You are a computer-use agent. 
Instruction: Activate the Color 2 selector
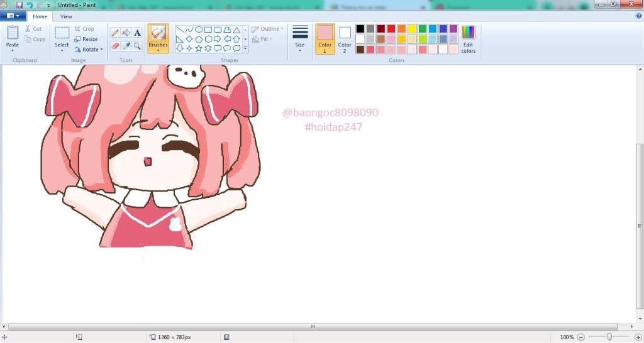coord(345,39)
